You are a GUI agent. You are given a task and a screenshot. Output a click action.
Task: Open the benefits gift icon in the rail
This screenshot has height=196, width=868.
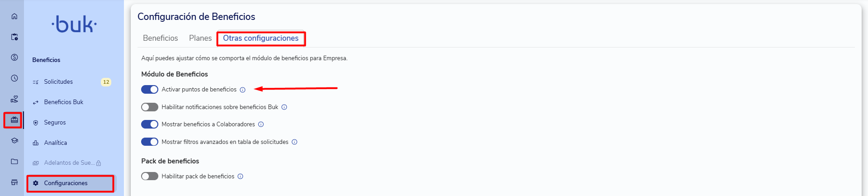pos(14,120)
